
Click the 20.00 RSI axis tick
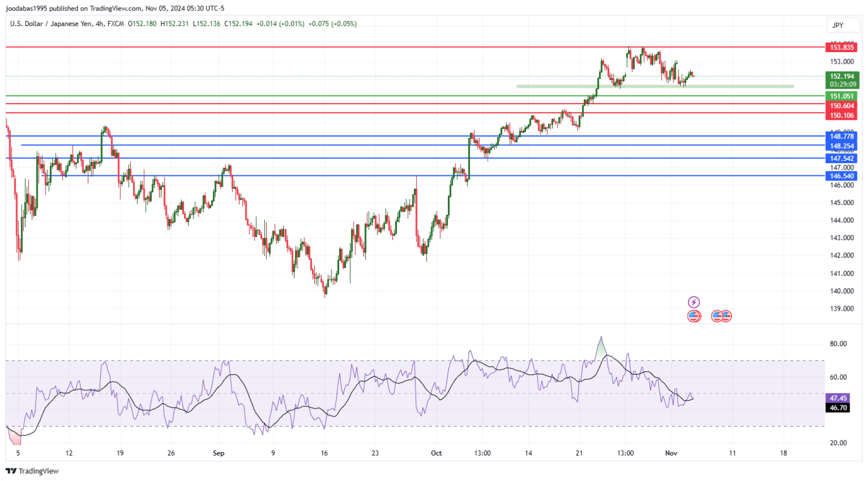(x=838, y=443)
